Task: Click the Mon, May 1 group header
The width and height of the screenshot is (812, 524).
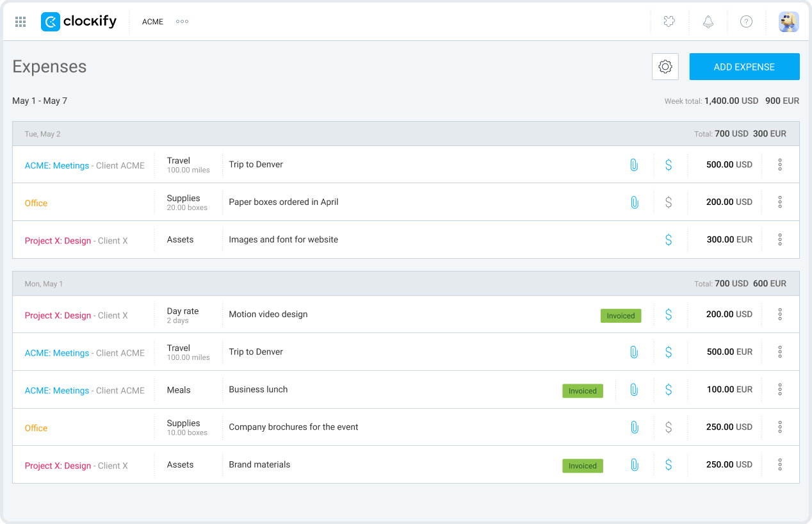Action: pyautogui.click(x=406, y=283)
